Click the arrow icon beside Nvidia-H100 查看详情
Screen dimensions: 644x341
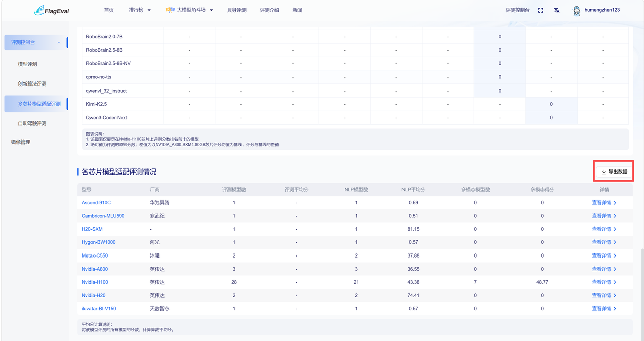click(615, 282)
